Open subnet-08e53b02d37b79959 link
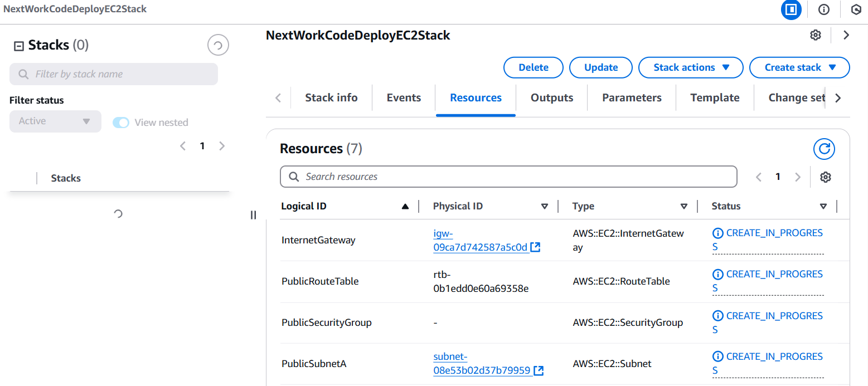 click(x=482, y=364)
